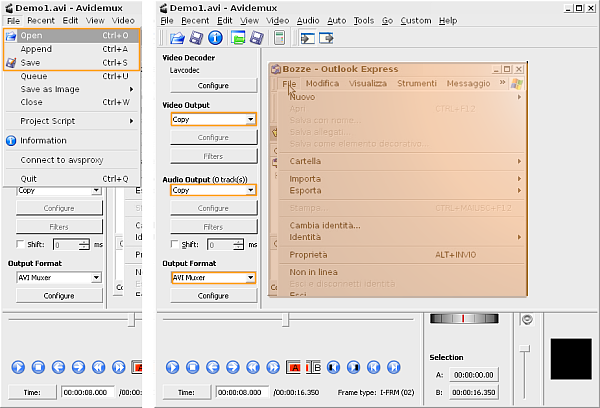The image size is (600, 408).
Task: Open the Tools menu in the menu bar
Action: coord(363,20)
